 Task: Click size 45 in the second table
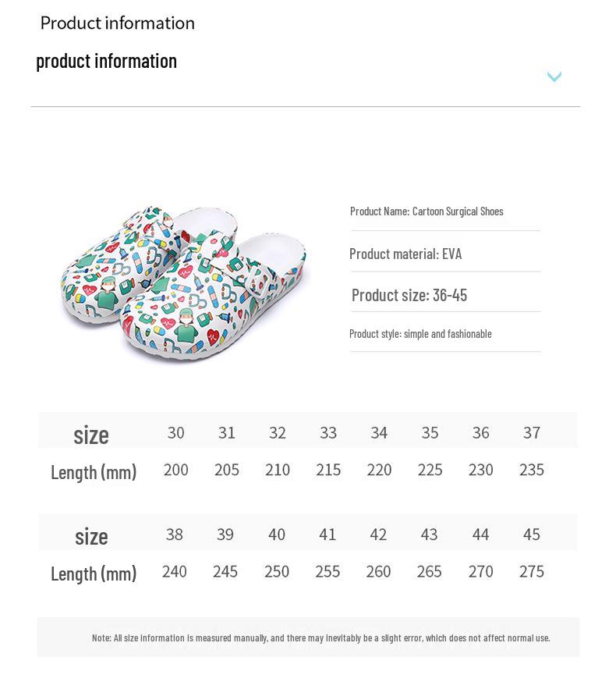point(532,535)
